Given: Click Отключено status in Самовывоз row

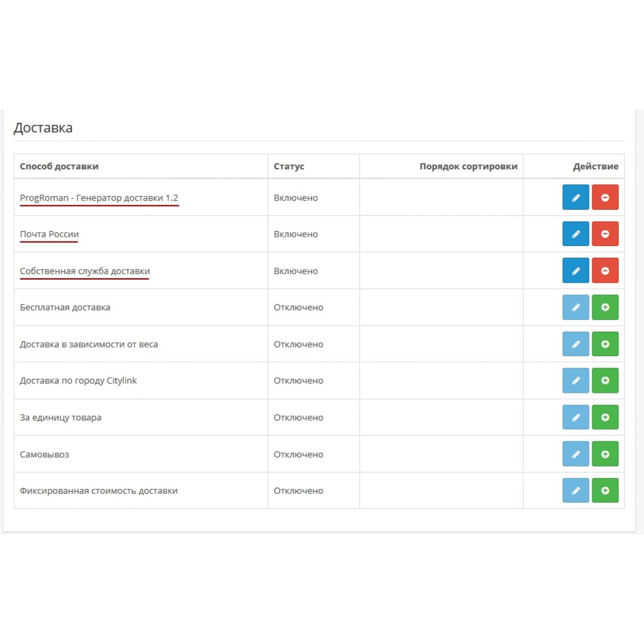Looking at the screenshot, I should click(298, 454).
